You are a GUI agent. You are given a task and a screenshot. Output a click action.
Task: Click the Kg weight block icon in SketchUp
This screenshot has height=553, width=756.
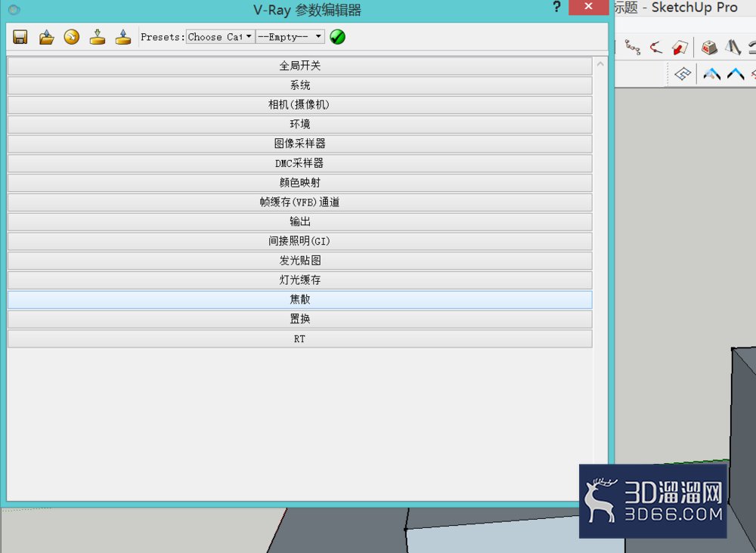point(709,47)
